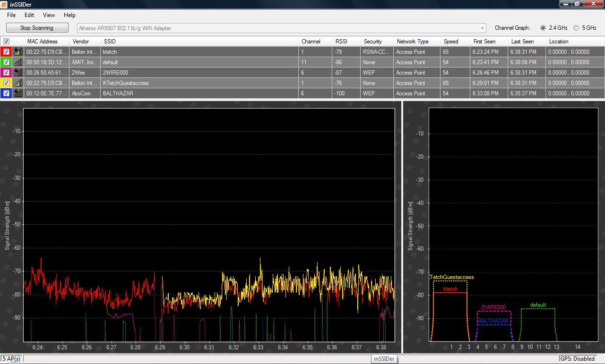
Task: Click signal strength icon for default row
Action: 18,62
